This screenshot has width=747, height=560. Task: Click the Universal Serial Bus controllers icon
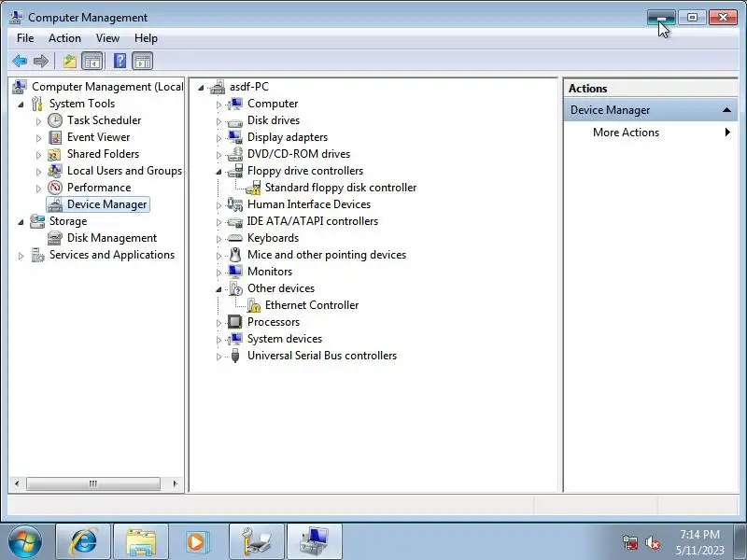pyautogui.click(x=235, y=356)
